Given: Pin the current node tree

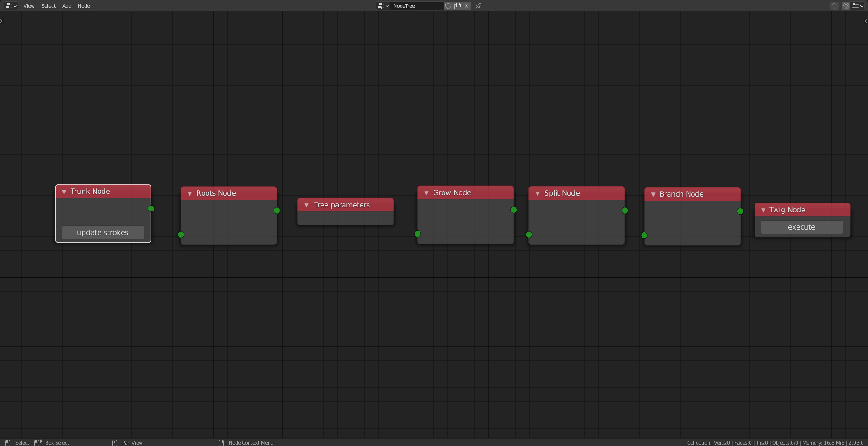Looking at the screenshot, I should coord(478,6).
